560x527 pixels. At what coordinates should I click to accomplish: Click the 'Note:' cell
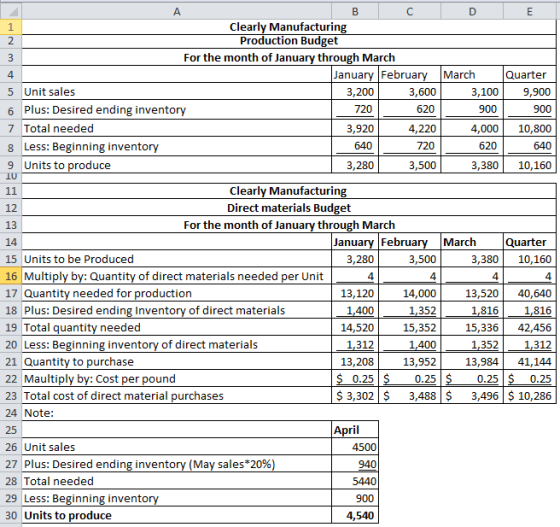pyautogui.click(x=39, y=413)
